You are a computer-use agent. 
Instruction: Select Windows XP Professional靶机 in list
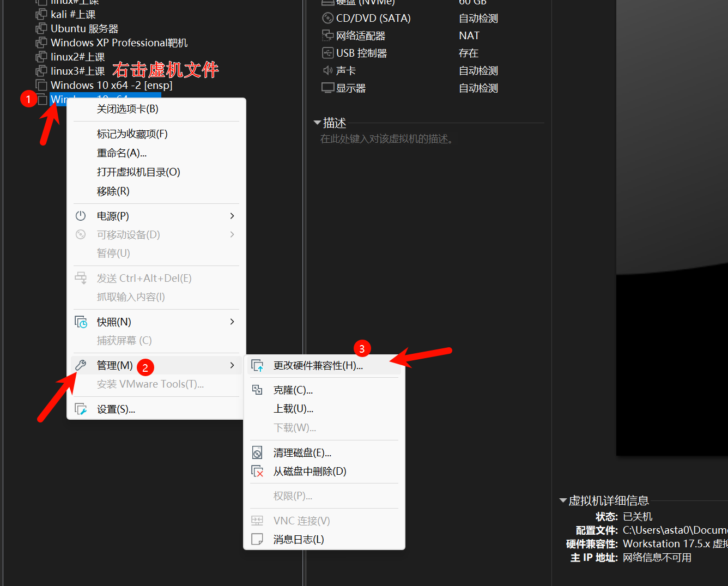tap(119, 43)
